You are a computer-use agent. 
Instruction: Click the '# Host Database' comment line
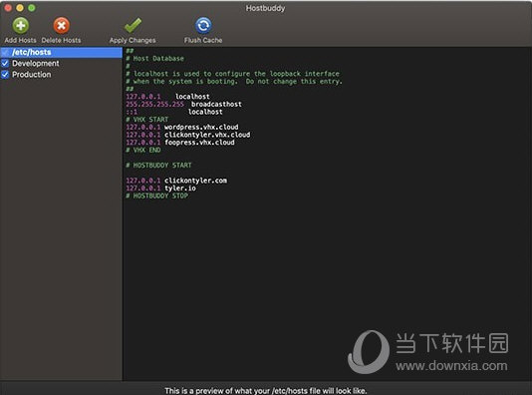click(154, 59)
